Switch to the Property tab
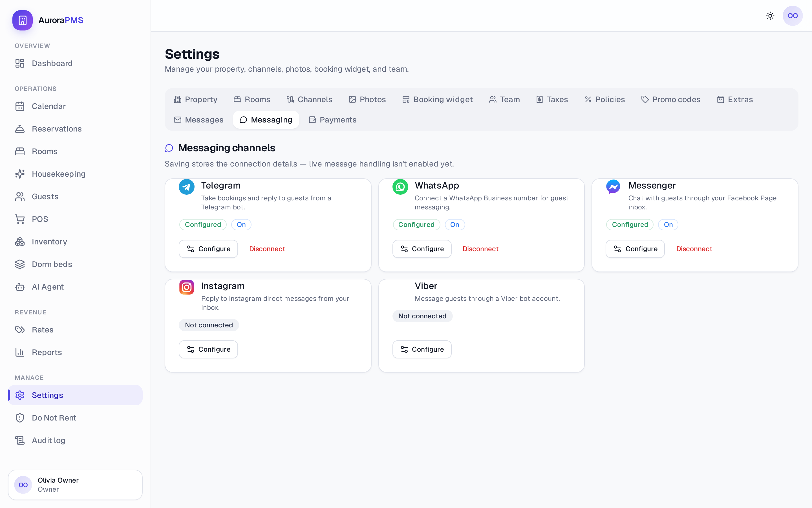This screenshot has width=812, height=508. pos(196,99)
